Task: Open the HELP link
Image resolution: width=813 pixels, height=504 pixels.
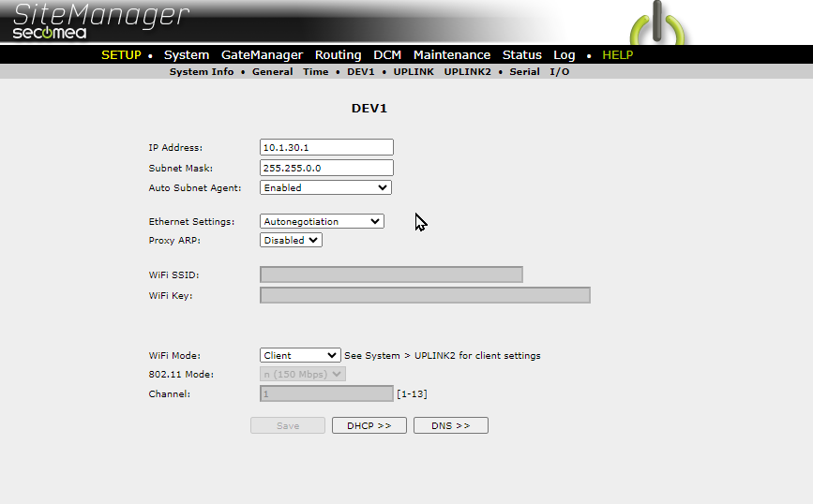Action: (618, 55)
